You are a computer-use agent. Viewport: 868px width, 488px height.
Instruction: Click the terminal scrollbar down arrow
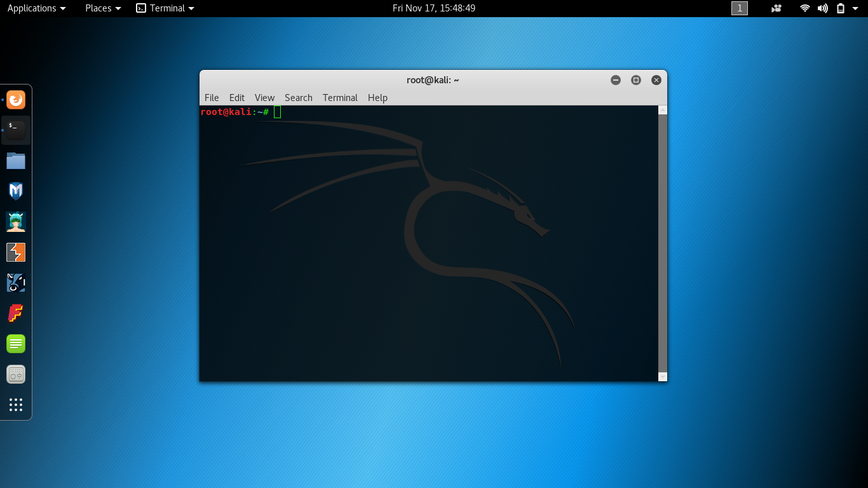coord(663,377)
